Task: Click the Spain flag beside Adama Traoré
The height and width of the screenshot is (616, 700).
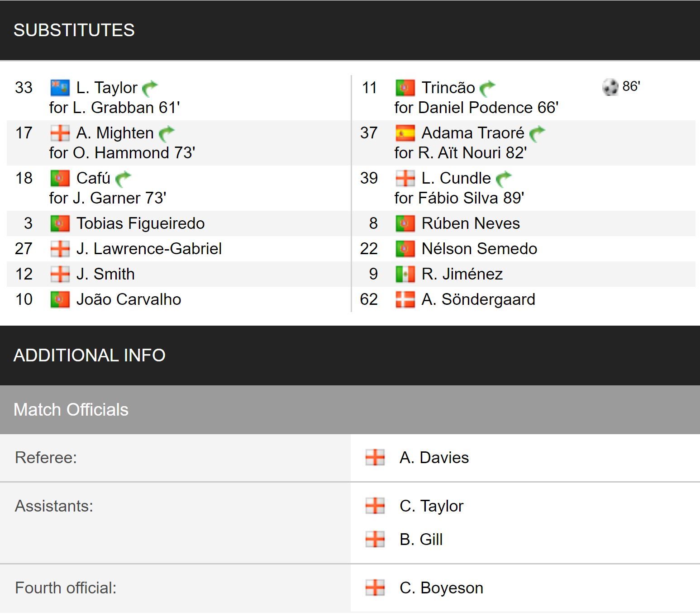Action: [x=405, y=133]
